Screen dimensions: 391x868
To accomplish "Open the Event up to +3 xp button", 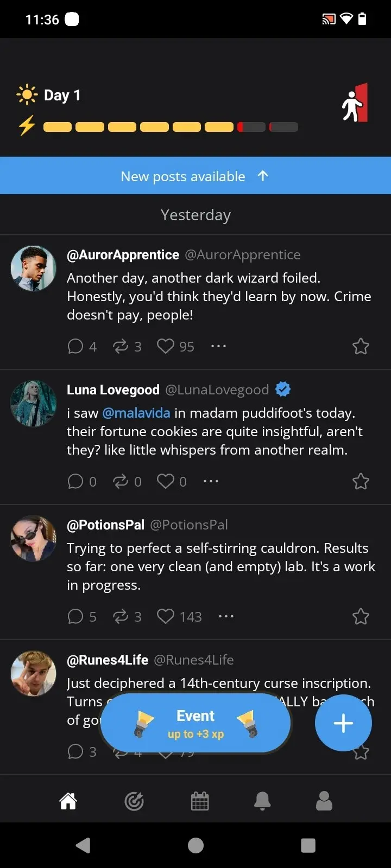I will coord(195,724).
